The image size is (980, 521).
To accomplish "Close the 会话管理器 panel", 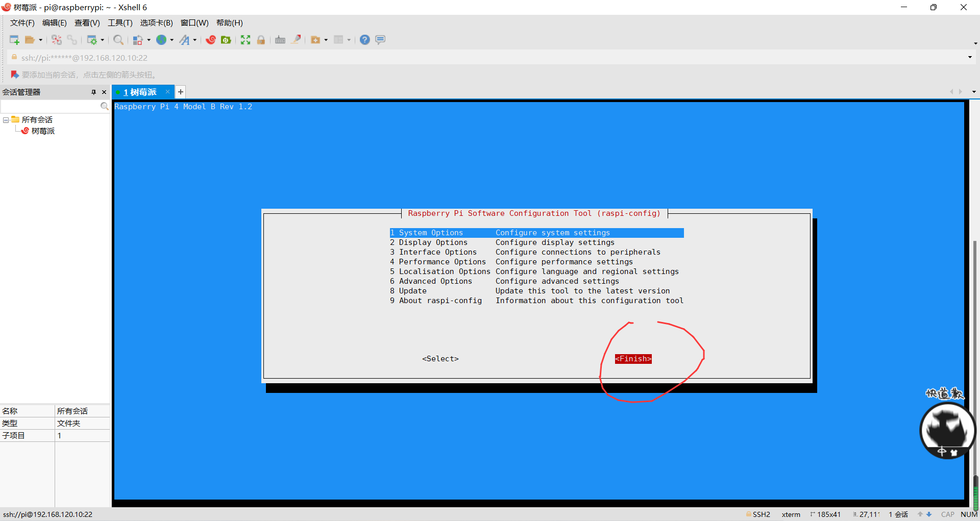I will click(104, 92).
